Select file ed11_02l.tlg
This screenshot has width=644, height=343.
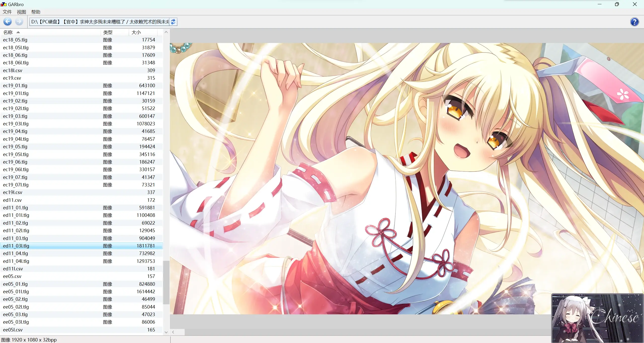81,230
